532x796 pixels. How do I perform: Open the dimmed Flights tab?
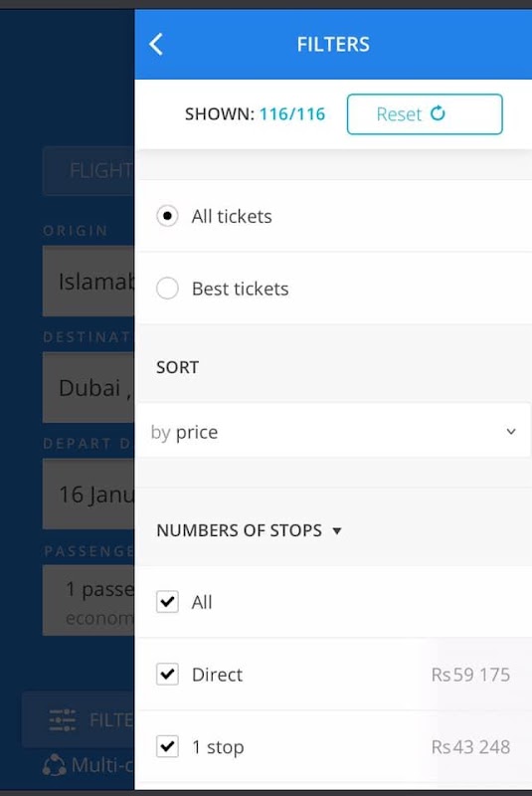[89, 171]
